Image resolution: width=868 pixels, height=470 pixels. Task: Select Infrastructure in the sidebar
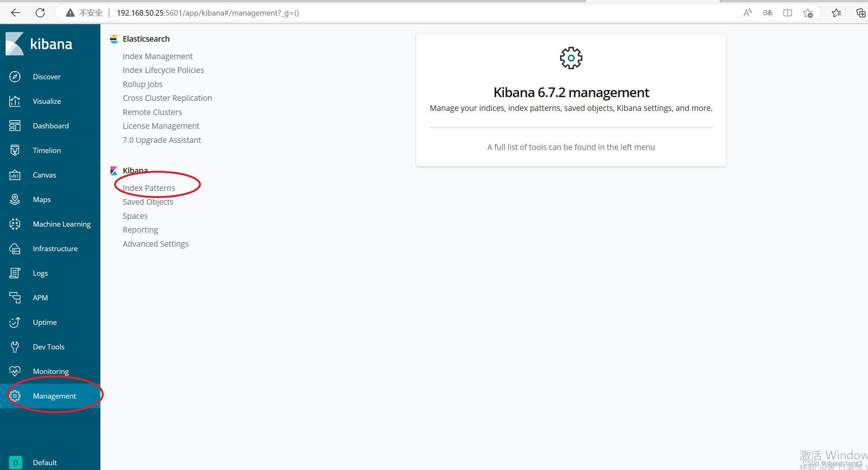(x=55, y=249)
